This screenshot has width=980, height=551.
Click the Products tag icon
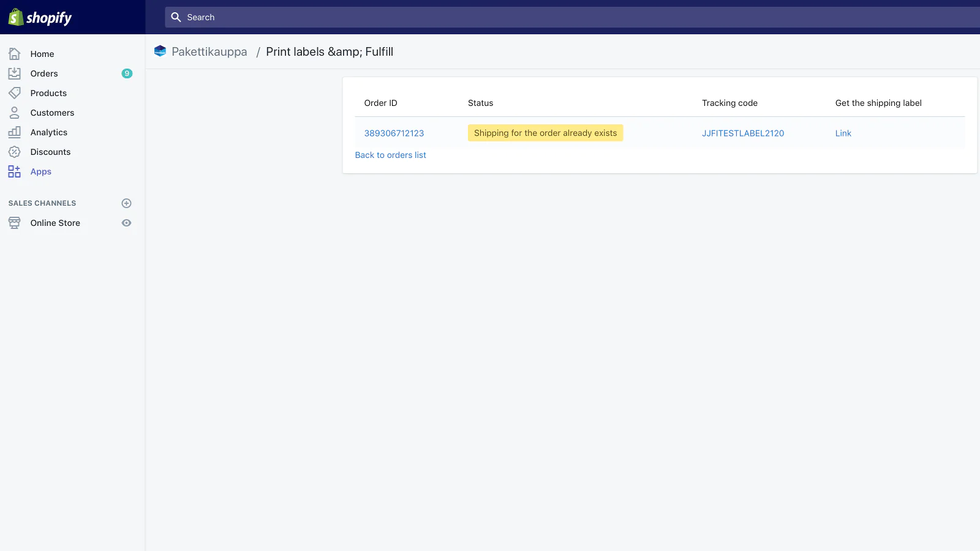click(x=15, y=93)
